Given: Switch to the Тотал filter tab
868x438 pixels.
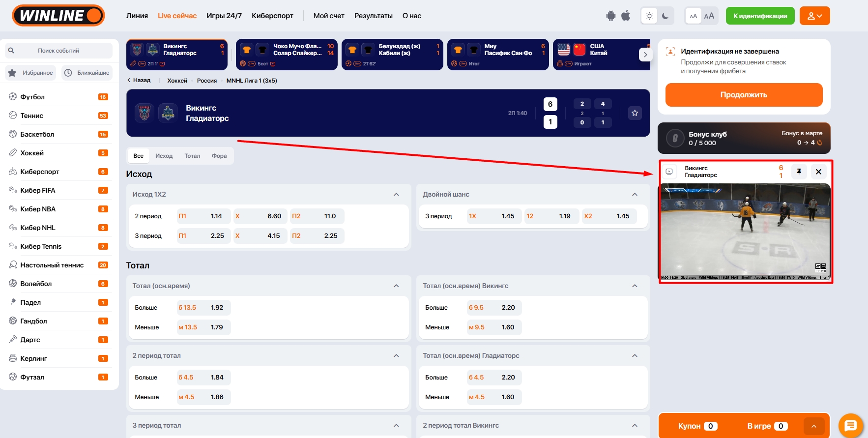Looking at the screenshot, I should (x=192, y=156).
